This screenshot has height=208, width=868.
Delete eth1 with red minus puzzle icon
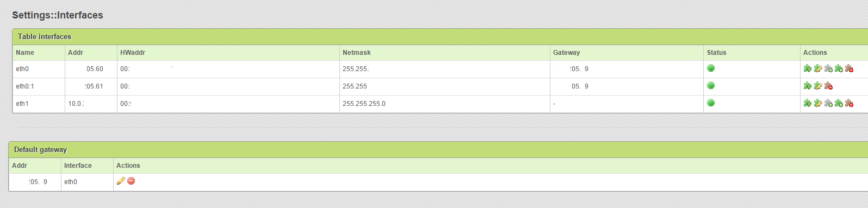pos(849,103)
